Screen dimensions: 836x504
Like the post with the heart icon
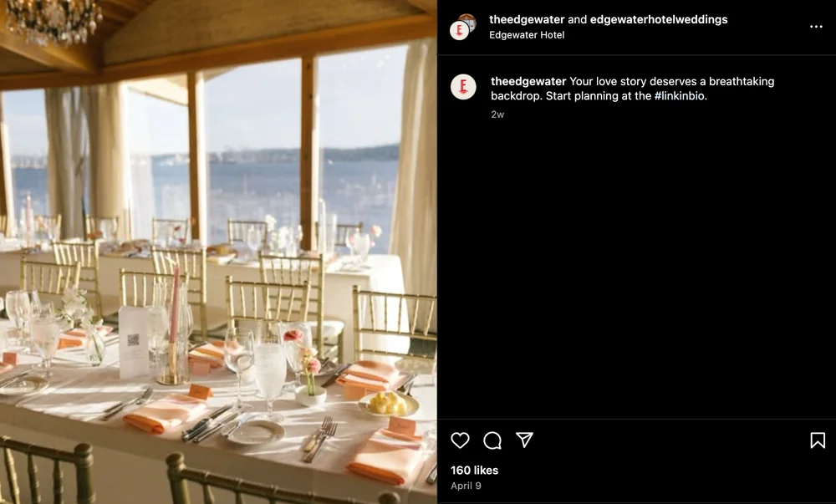[x=460, y=440]
